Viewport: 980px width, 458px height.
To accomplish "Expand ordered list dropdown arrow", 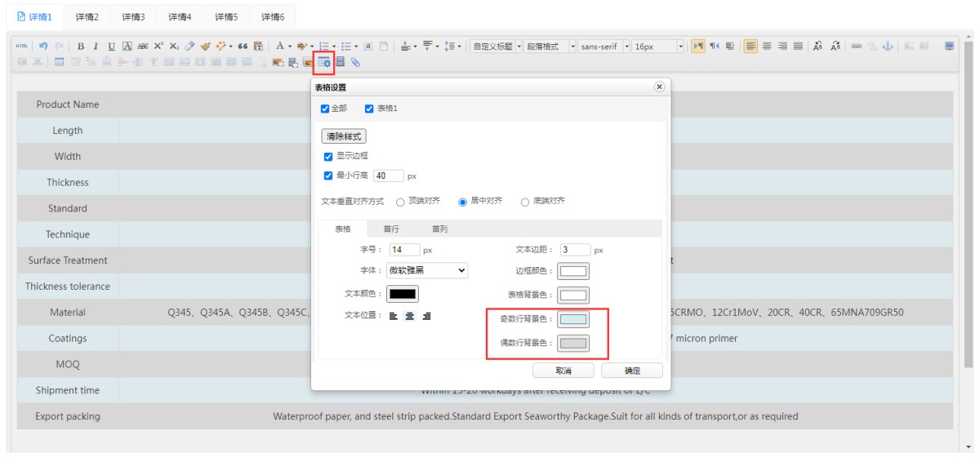I will (x=334, y=47).
